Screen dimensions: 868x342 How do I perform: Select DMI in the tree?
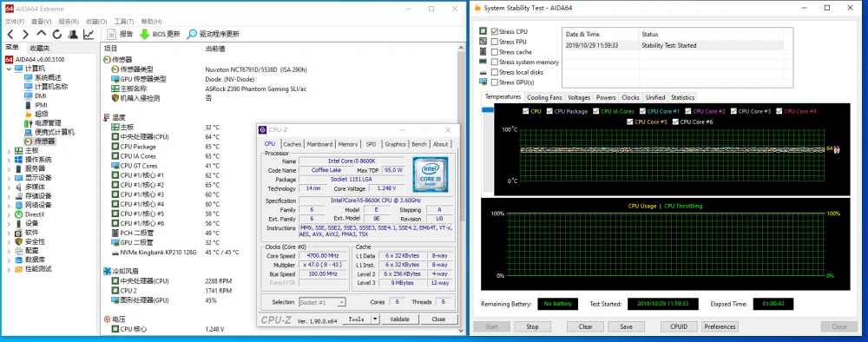click(x=36, y=95)
